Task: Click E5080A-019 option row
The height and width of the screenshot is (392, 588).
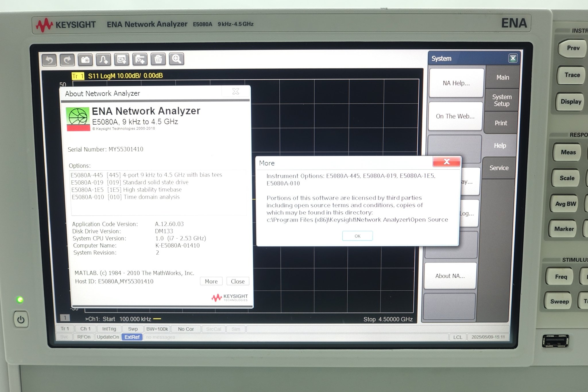Action: pyautogui.click(x=130, y=182)
